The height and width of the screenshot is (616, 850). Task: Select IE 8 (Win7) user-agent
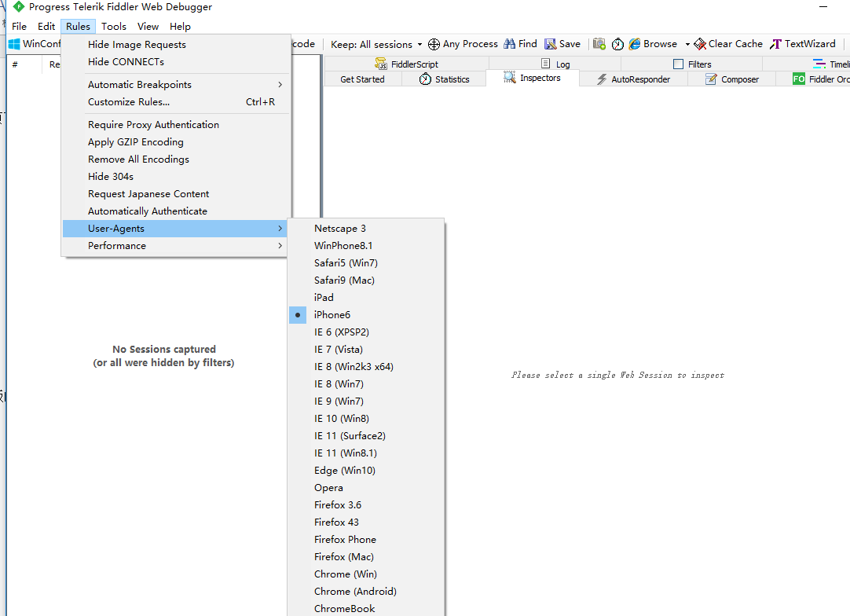point(366,384)
